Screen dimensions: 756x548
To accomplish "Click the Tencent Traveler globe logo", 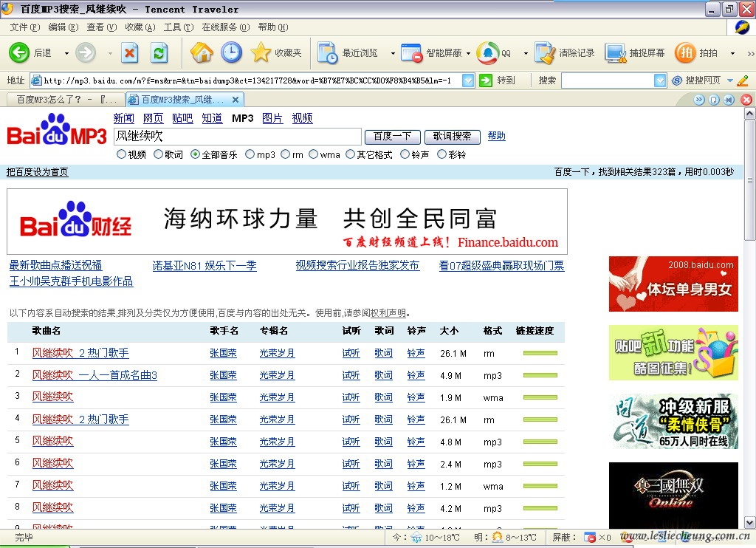I will click(x=742, y=27).
